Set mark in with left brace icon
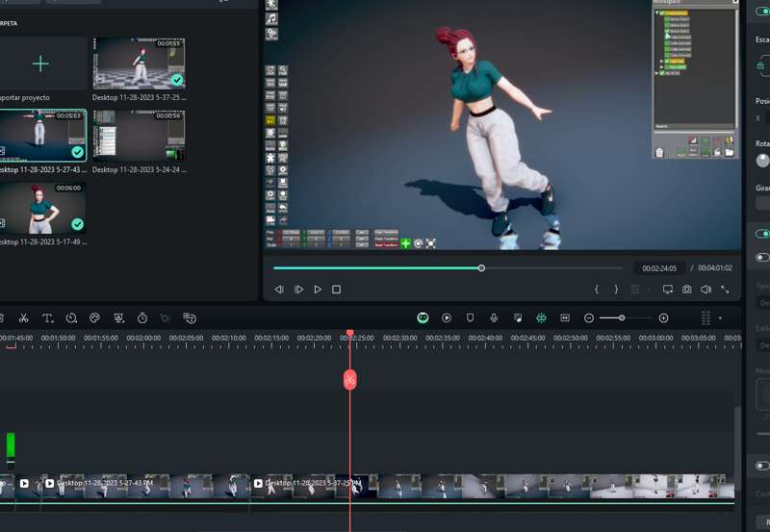 pyautogui.click(x=597, y=290)
